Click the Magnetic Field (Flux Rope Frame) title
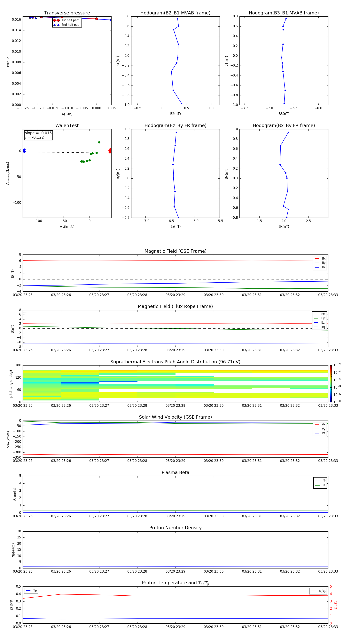Viewport: 351px width, 644px height. (x=175, y=307)
